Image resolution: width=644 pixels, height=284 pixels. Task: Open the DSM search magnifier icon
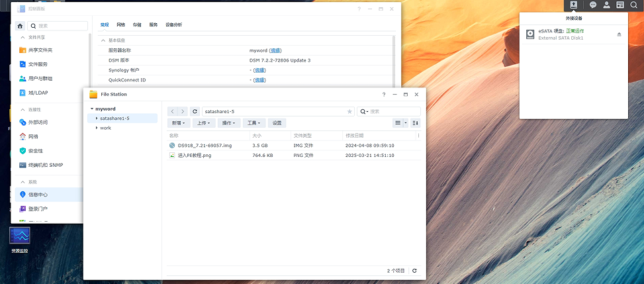point(633,5)
